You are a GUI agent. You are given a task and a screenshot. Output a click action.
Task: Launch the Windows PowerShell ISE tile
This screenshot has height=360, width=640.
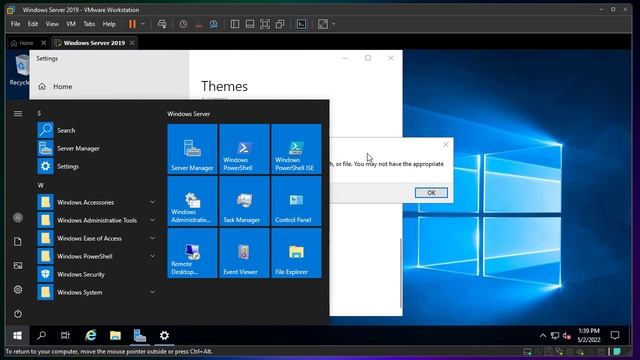(296, 149)
